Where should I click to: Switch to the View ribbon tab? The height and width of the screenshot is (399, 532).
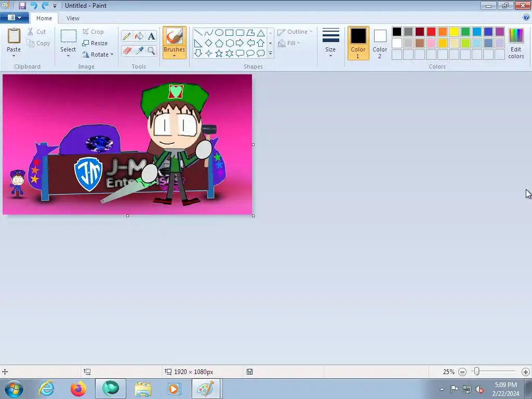tap(73, 18)
